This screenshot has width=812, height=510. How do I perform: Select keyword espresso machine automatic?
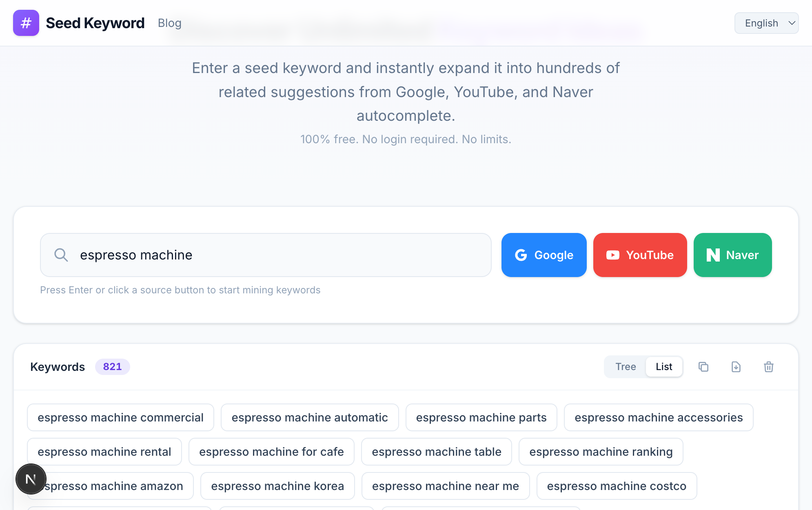coord(310,417)
